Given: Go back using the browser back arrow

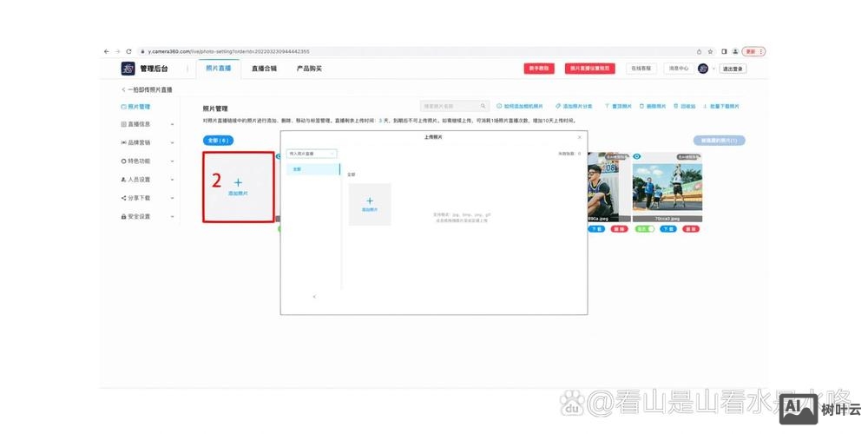Looking at the screenshot, I should pyautogui.click(x=106, y=51).
